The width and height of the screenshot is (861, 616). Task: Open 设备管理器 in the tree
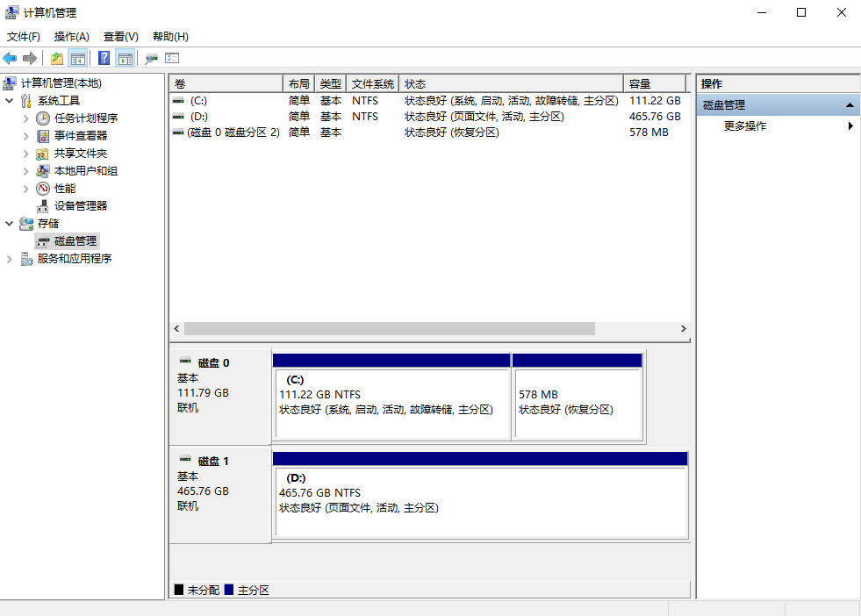pos(80,205)
